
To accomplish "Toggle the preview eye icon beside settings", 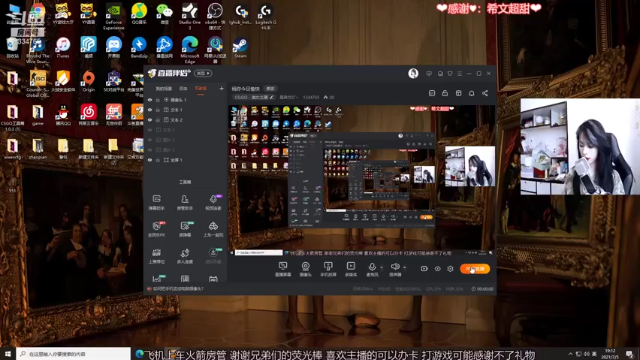I will (438, 269).
